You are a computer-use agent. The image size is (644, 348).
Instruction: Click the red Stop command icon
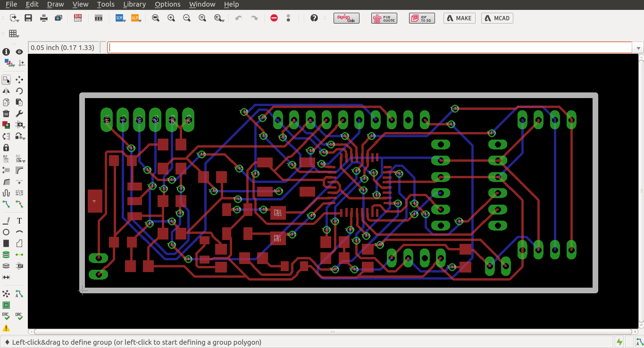pyautogui.click(x=274, y=18)
